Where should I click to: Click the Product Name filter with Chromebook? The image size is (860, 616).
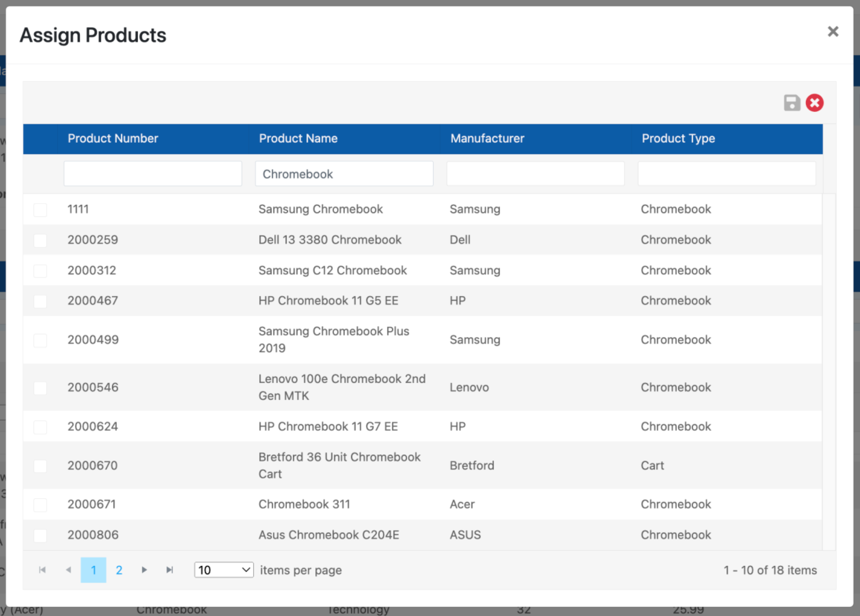[x=344, y=174]
